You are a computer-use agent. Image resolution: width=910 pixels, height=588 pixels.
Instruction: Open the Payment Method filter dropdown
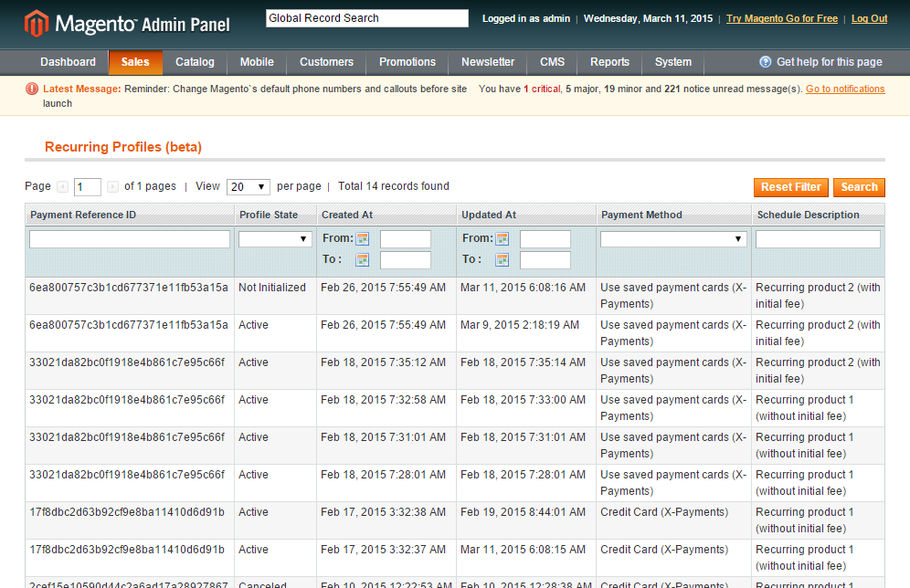(x=673, y=239)
